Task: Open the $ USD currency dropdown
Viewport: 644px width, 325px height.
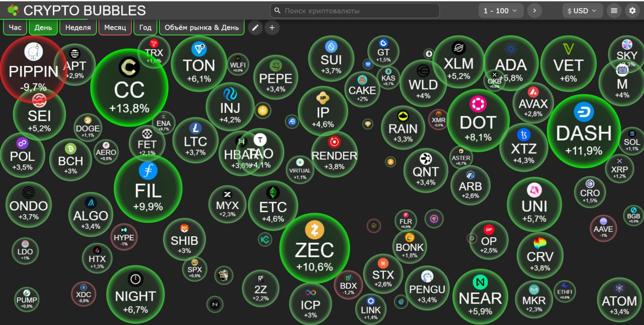Action: tap(582, 11)
